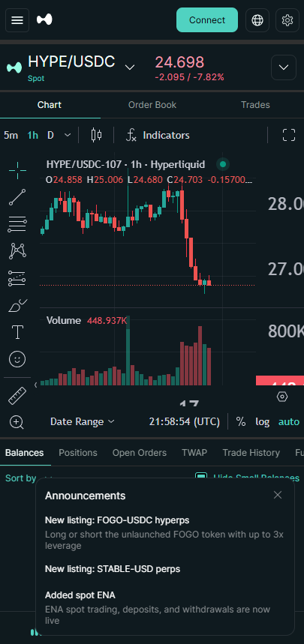Screen dimensions: 304x644
Task: Select the trend line drawing tool
Action: (x=17, y=198)
